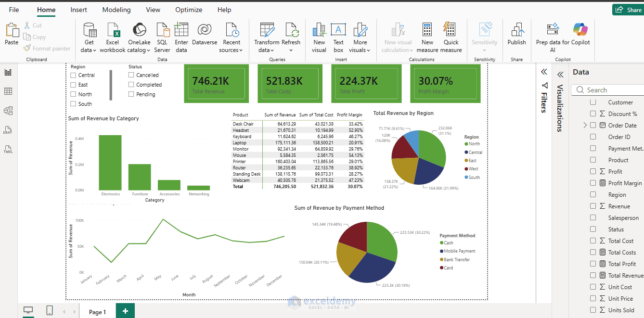644x318 pixels.
Task: Select the Page 1 tab
Action: click(98, 312)
